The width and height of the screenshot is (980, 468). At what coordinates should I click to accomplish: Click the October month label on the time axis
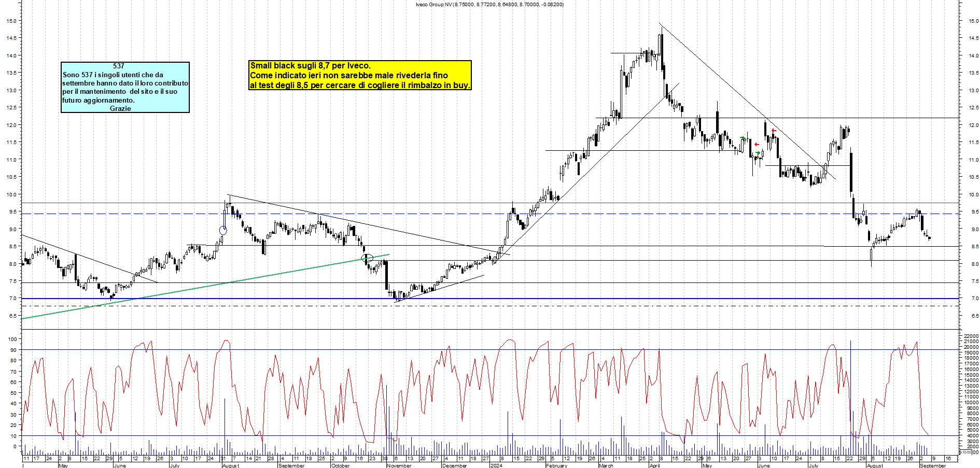(341, 465)
